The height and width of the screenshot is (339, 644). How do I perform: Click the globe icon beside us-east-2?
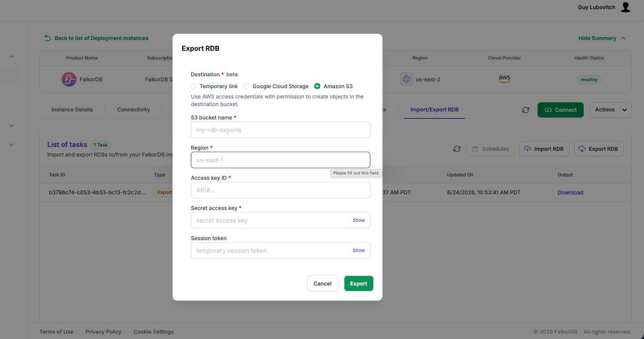pyautogui.click(x=407, y=79)
